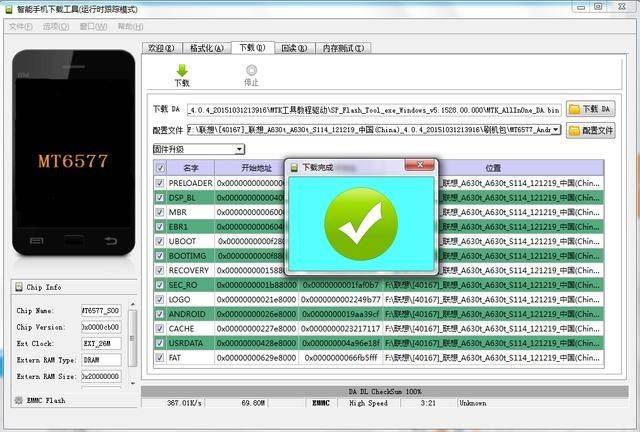
Task: Toggle the SEC_RO partition checkbox
Action: [x=160, y=285]
